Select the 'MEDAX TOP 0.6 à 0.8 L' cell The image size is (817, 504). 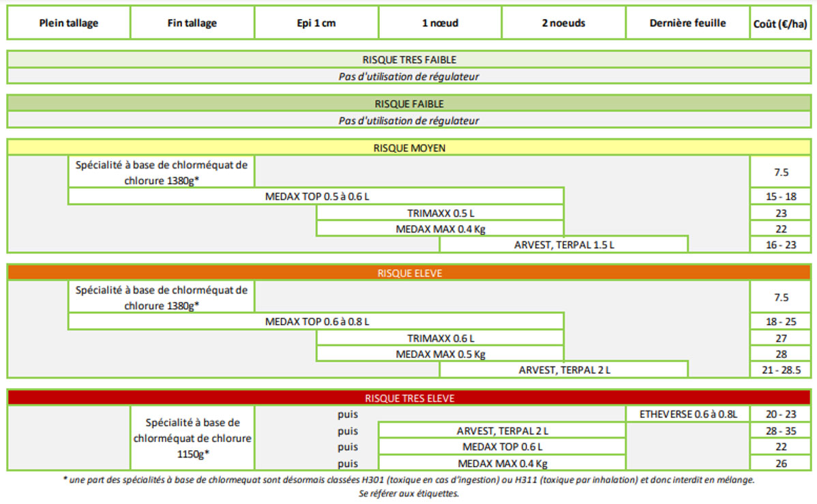click(316, 322)
